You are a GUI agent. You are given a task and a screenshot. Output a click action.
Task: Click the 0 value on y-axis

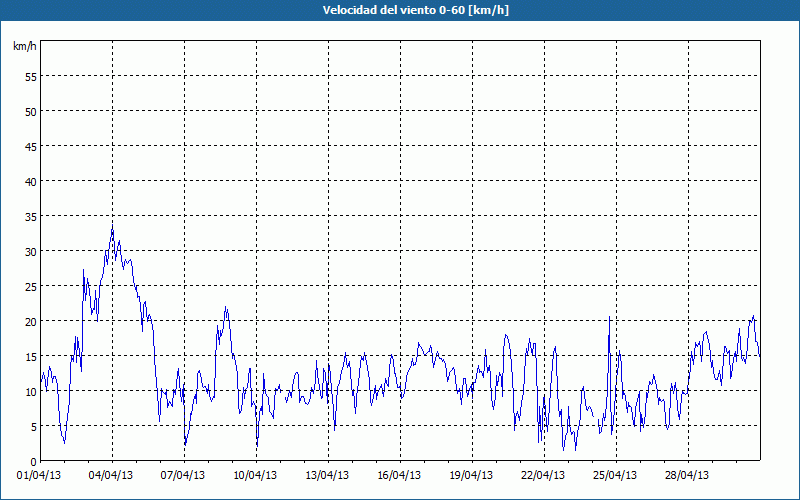[x=34, y=462]
